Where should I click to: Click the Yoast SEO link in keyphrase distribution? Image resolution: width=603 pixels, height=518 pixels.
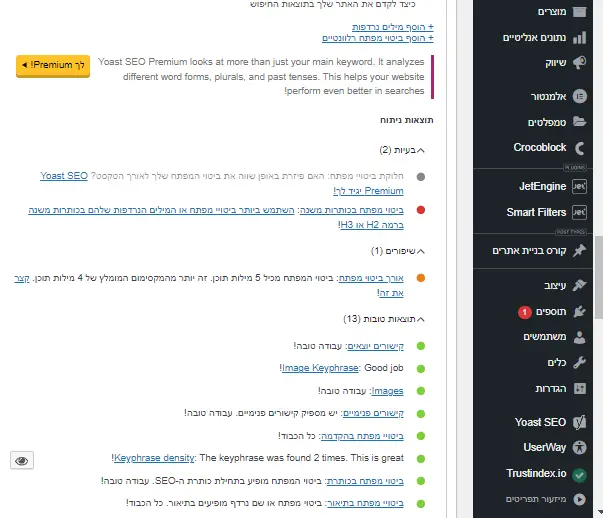click(x=64, y=176)
